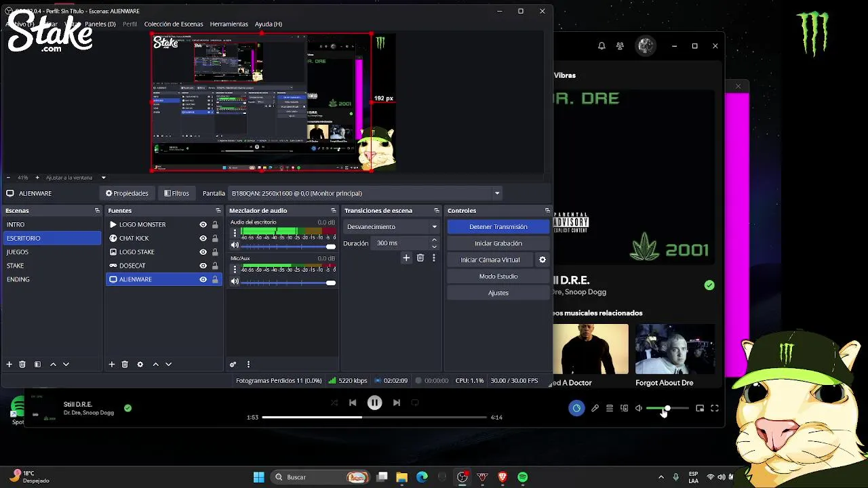Open audio mixer bottom three-dot menu
868x488 pixels.
pyautogui.click(x=248, y=364)
